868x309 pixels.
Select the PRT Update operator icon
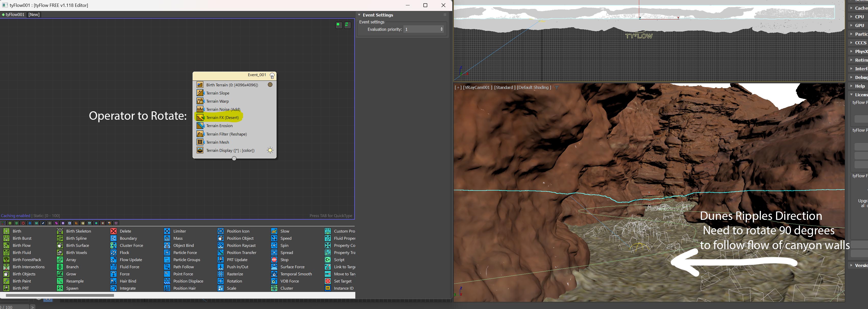click(x=221, y=260)
